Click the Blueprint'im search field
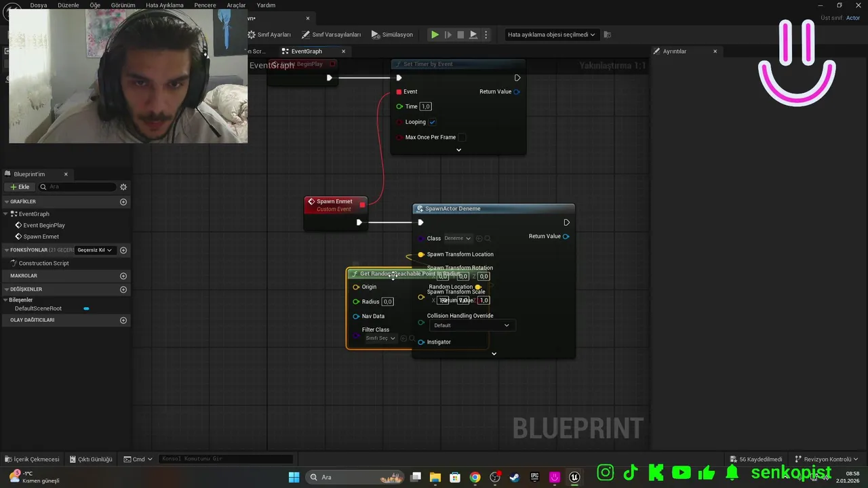The width and height of the screenshot is (868, 488). [x=77, y=187]
